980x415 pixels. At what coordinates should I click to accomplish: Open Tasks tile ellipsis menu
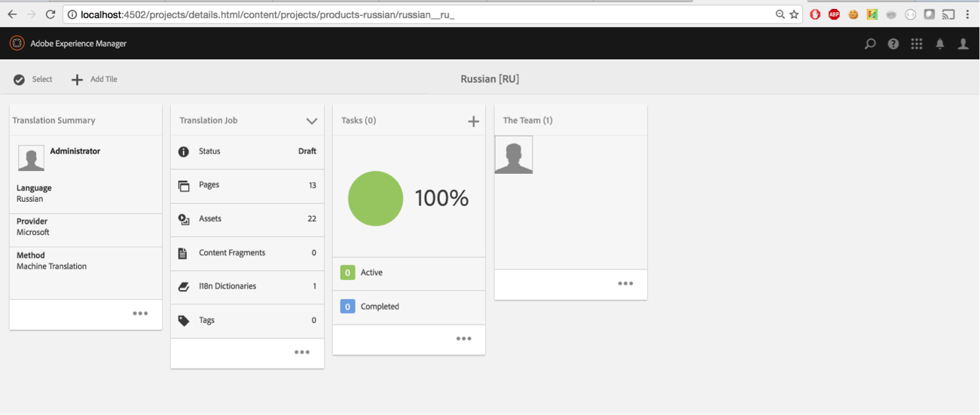point(464,338)
